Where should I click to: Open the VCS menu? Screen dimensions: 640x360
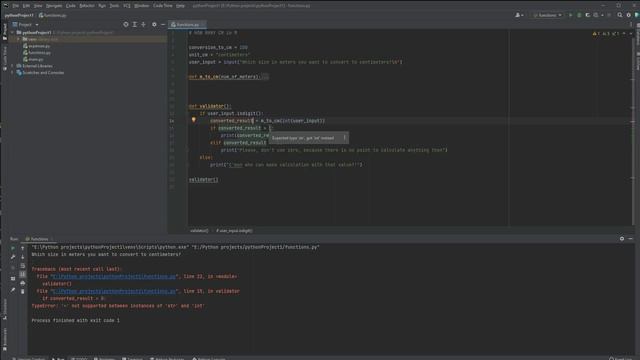point(127,6)
